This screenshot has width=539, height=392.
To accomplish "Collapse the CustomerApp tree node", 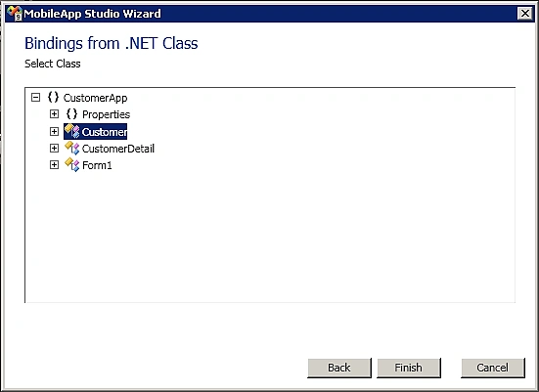I will (x=35, y=98).
